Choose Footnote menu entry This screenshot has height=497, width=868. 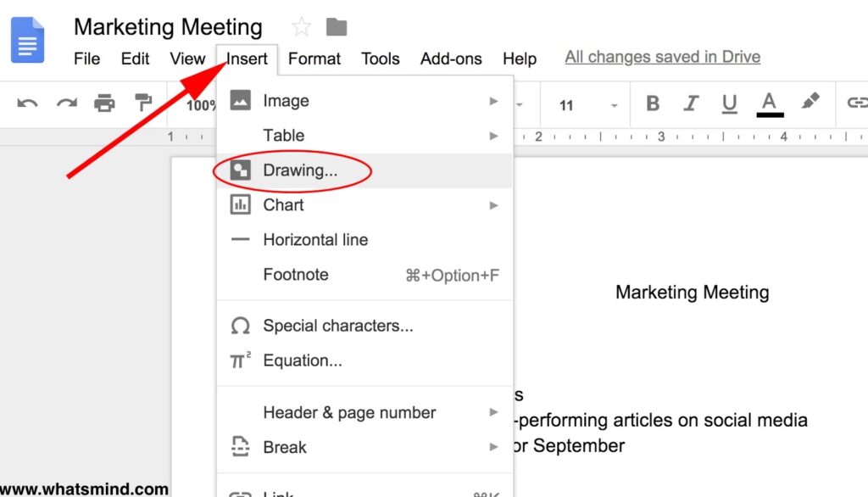(364, 274)
